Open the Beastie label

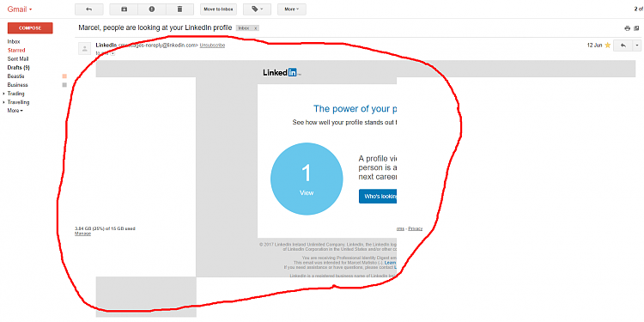point(15,76)
